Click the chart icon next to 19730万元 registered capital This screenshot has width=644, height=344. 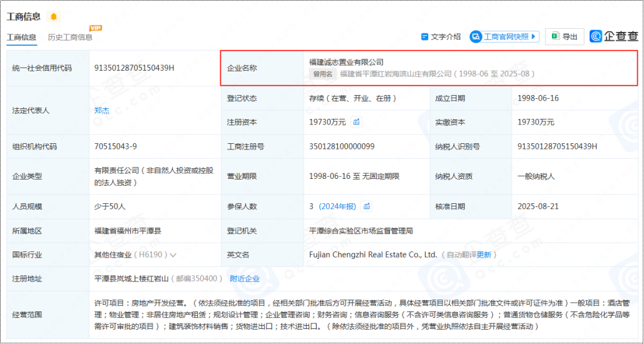(x=356, y=122)
